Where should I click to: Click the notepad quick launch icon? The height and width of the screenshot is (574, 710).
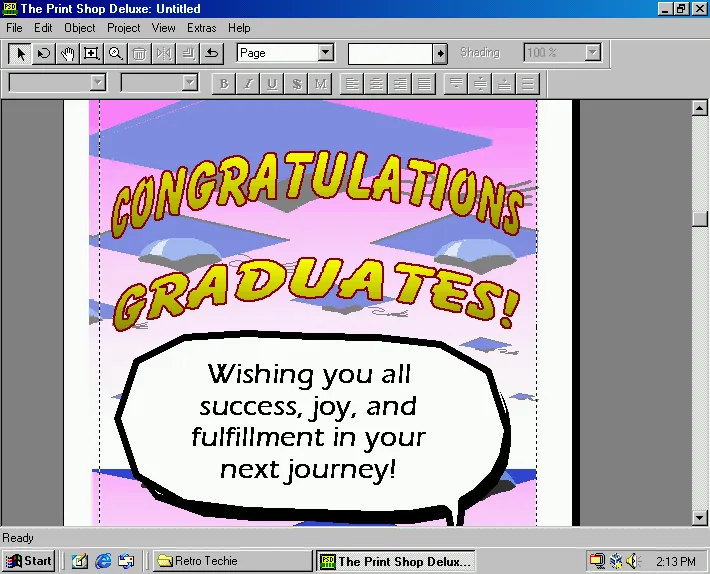(80, 561)
